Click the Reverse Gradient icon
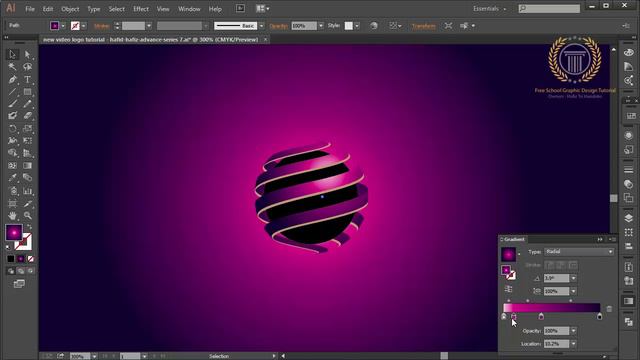This screenshot has height=360, width=640. [x=508, y=289]
